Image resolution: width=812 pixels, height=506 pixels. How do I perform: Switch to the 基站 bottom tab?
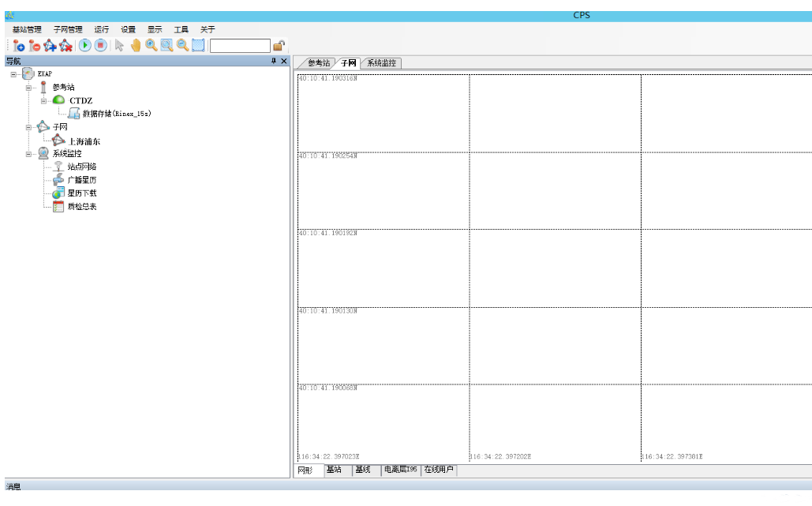click(334, 470)
